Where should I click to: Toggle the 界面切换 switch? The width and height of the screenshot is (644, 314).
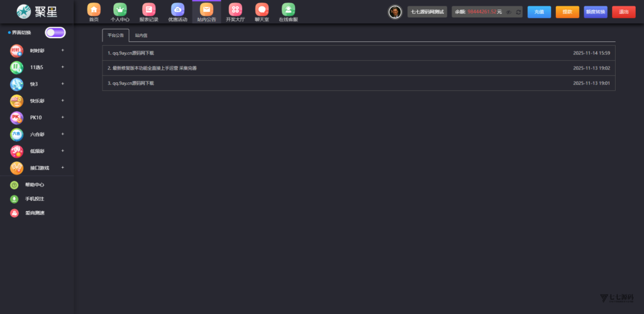tap(55, 33)
